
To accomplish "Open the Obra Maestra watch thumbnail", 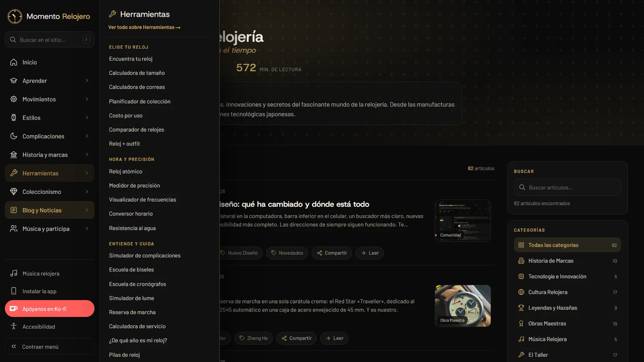I will (463, 306).
